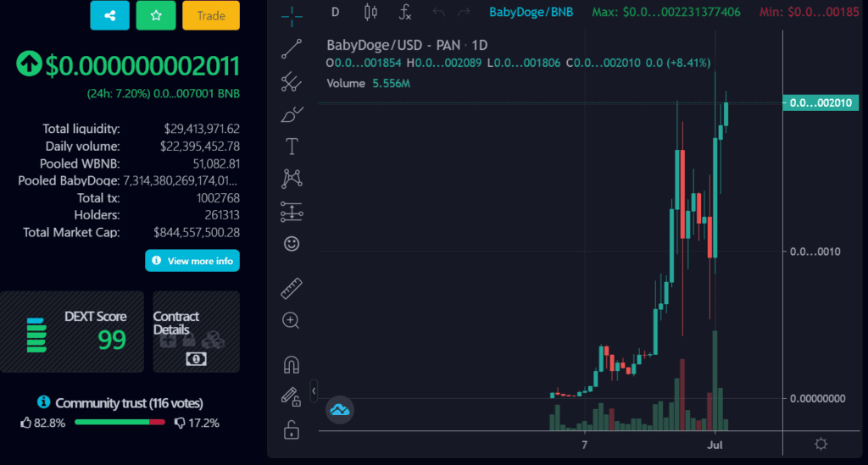Click the Min price label in header
Viewport: 868px width, 465px height.
point(809,12)
